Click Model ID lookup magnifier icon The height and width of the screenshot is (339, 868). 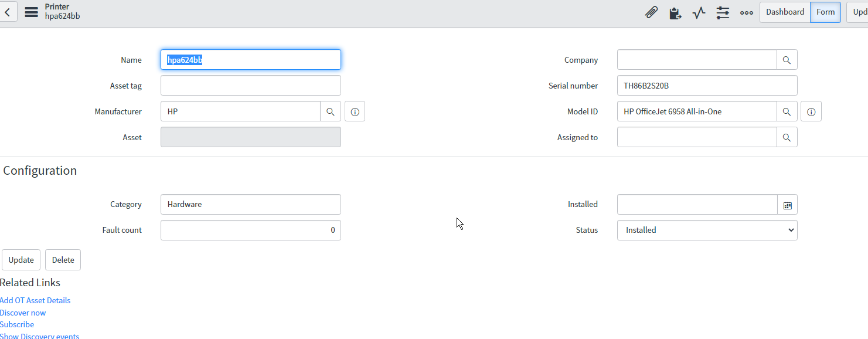pyautogui.click(x=787, y=111)
